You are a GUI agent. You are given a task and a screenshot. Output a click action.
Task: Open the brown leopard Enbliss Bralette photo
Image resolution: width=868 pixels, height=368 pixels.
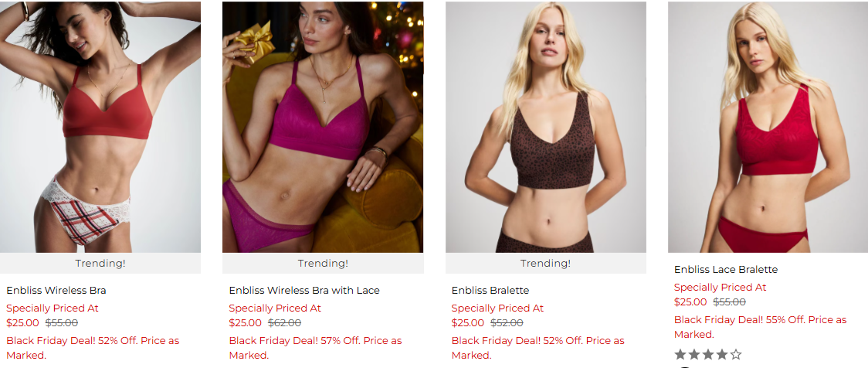point(546,127)
